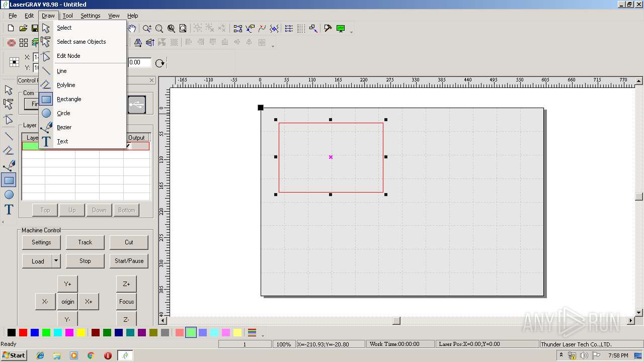Click the multicolor palette icon in color bar
Image resolution: width=644 pixels, height=362 pixels.
point(253,332)
